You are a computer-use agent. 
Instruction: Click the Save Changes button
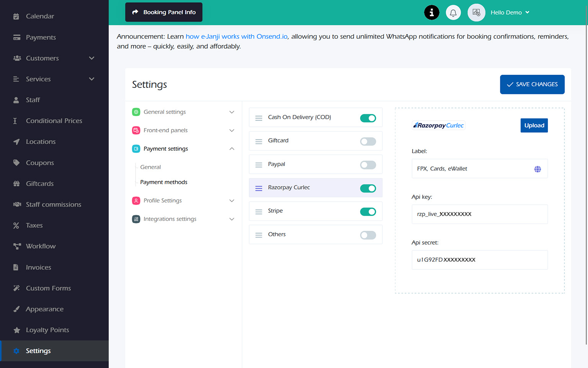[532, 84]
